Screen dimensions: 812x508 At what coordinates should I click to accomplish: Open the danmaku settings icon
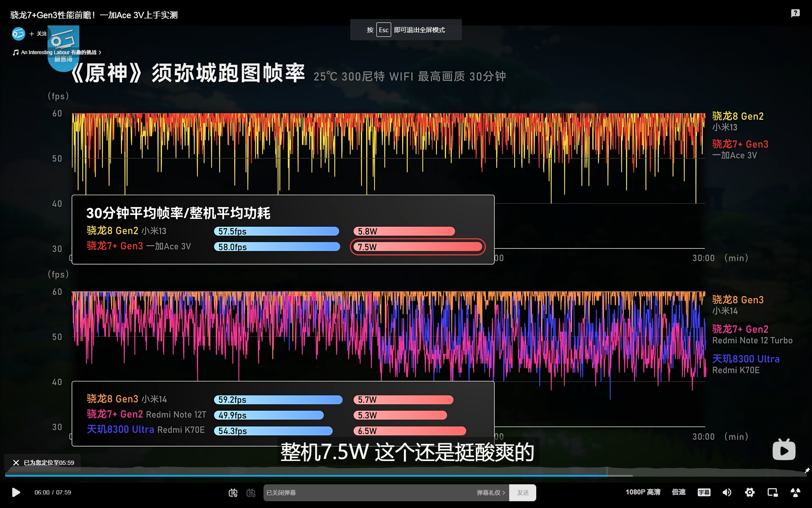click(x=251, y=492)
